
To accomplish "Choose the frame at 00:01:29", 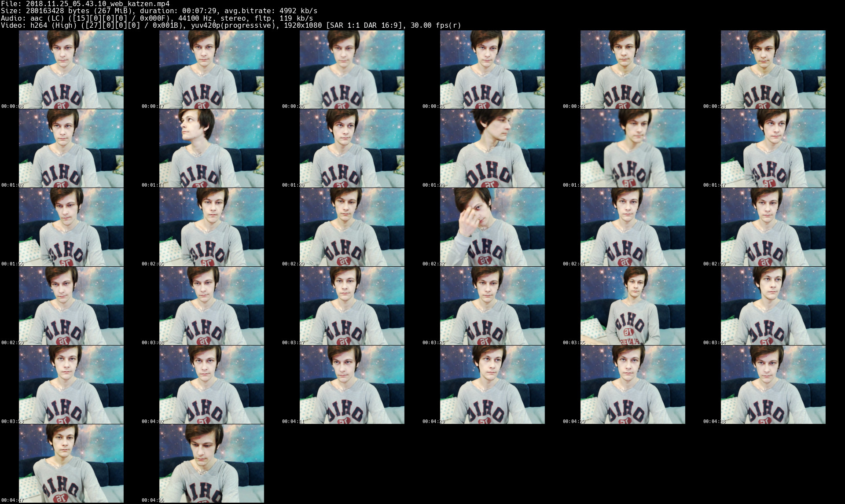I will (492, 148).
